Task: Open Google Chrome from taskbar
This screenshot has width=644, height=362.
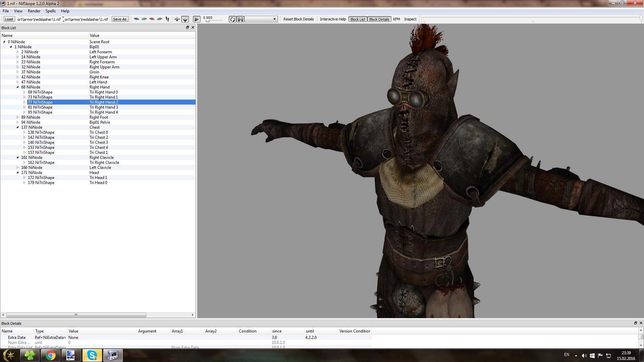Action: click(51, 355)
